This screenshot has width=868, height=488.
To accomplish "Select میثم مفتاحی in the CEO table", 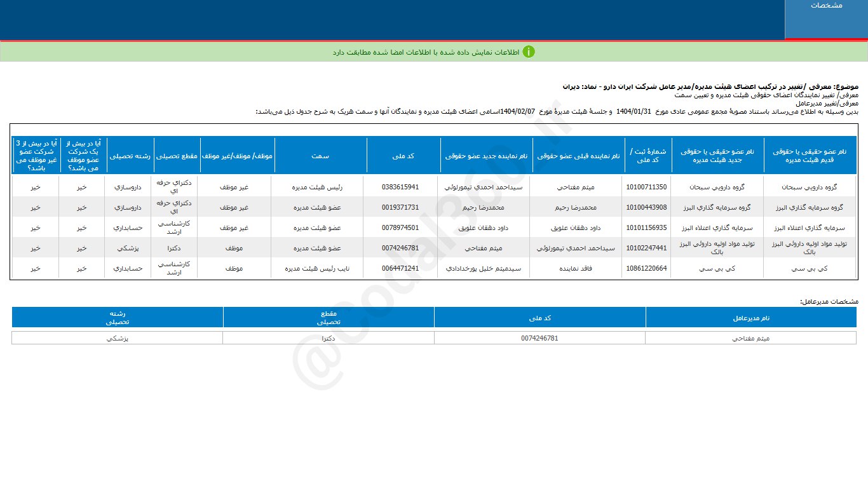I will click(x=751, y=338).
